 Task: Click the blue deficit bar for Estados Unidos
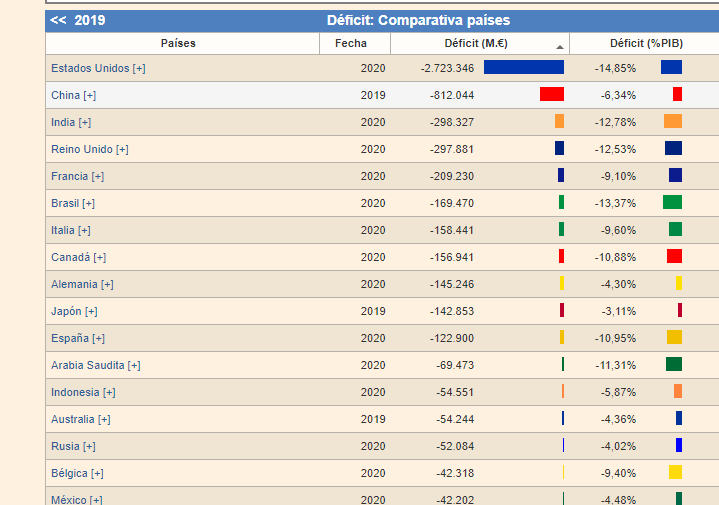(523, 67)
